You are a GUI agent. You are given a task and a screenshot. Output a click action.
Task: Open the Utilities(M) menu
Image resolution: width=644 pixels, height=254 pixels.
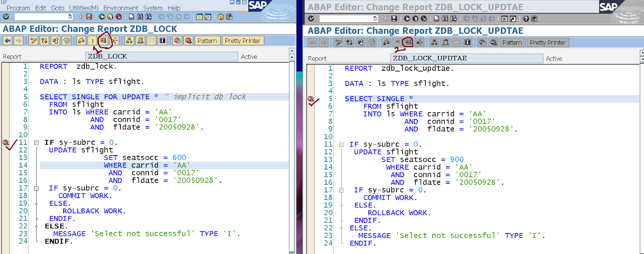click(84, 8)
